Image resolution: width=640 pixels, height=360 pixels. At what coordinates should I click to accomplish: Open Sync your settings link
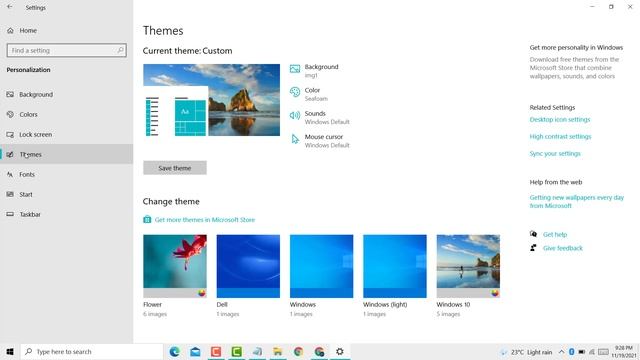pos(555,153)
